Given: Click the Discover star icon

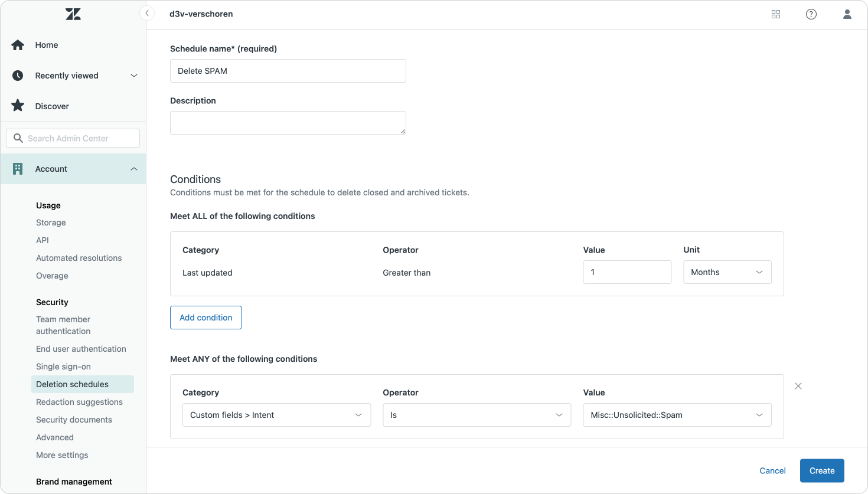Looking at the screenshot, I should point(18,106).
